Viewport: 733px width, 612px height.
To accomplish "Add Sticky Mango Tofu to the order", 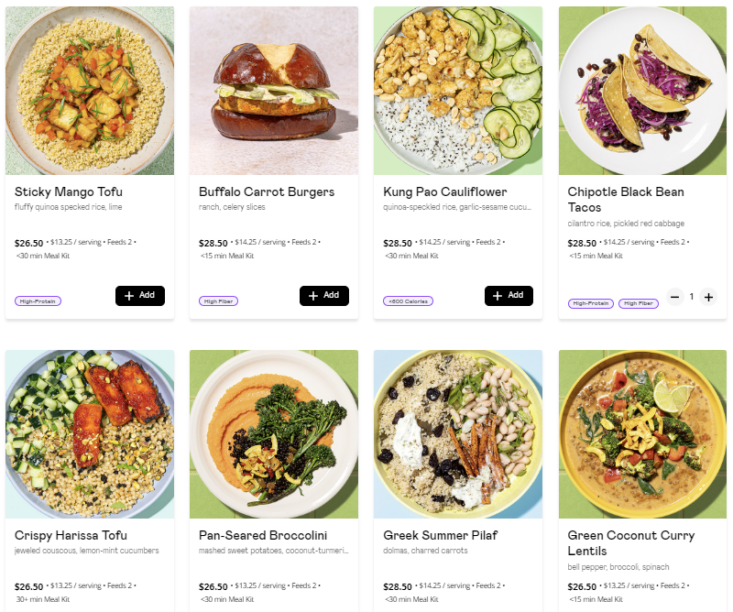I will pos(140,295).
